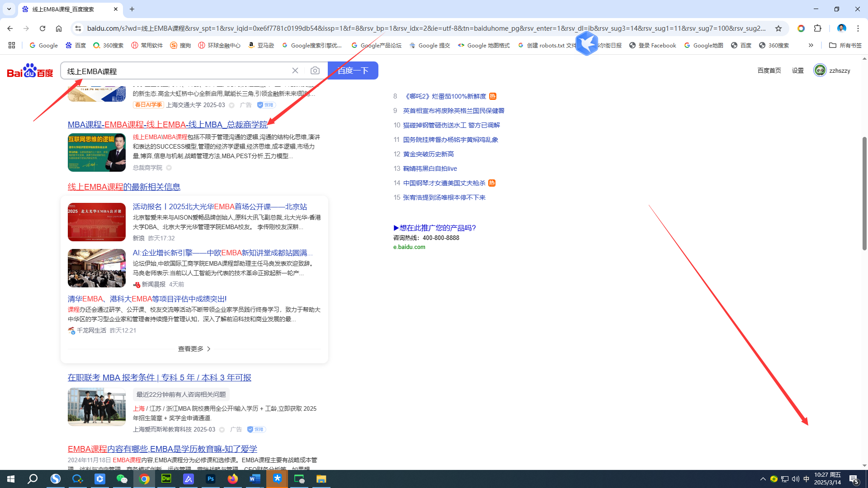
Task: Open hot search item 黄金突破历史新高
Action: (x=428, y=154)
